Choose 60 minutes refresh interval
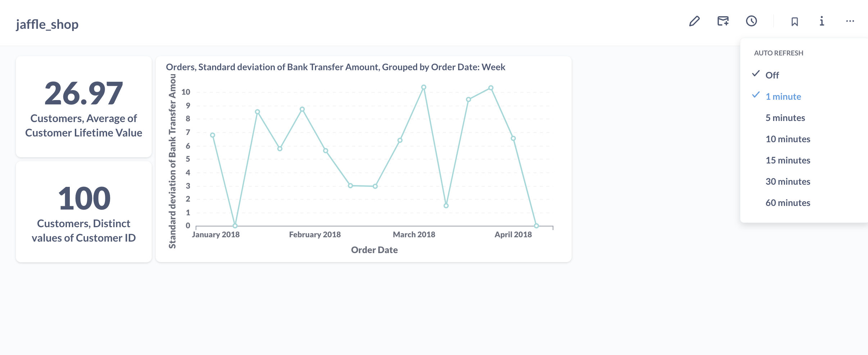 tap(787, 203)
